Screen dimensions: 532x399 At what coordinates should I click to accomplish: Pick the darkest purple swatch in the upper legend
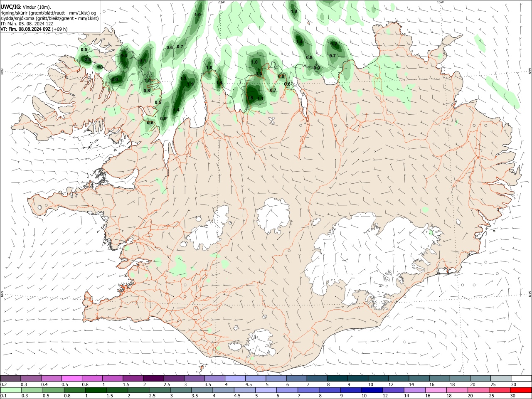click(153, 378)
